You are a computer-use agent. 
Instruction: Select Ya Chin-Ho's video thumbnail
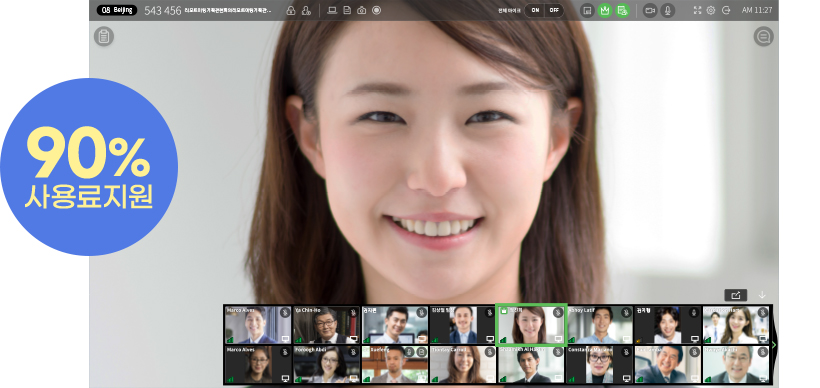pos(326,325)
